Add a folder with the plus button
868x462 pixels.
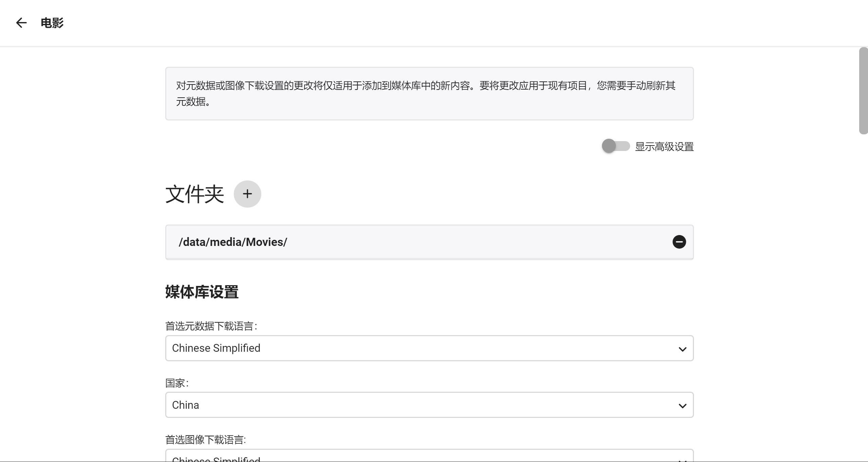point(247,194)
